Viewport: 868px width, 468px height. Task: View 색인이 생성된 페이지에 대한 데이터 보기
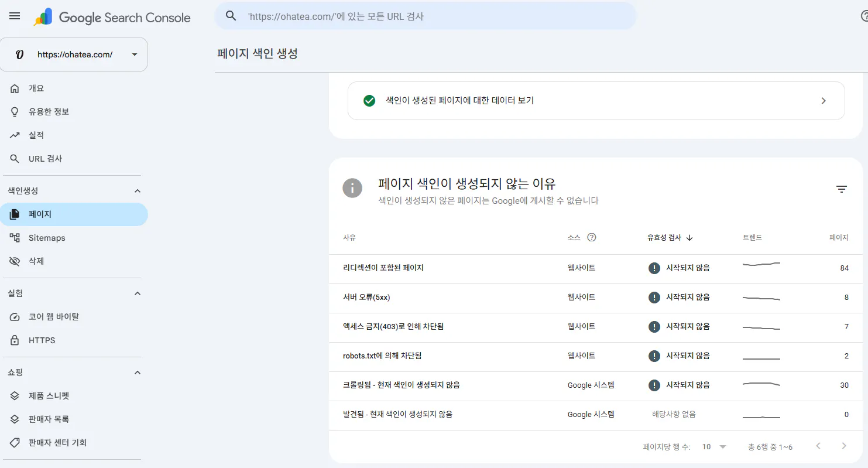click(596, 101)
